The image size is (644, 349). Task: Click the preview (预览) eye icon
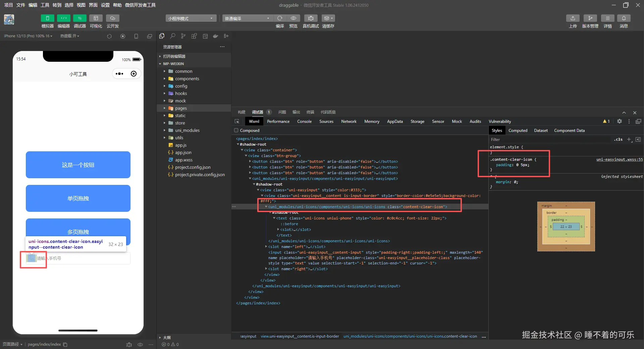[x=293, y=18]
